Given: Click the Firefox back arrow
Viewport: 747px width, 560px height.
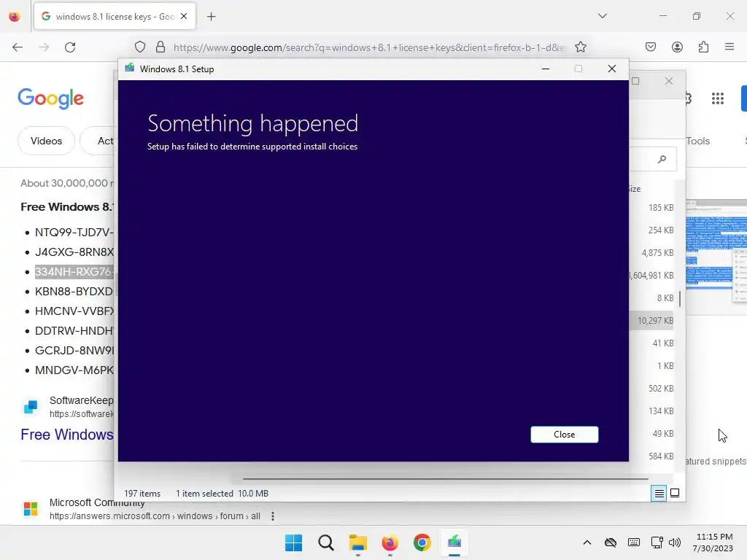Looking at the screenshot, I should pos(18,47).
